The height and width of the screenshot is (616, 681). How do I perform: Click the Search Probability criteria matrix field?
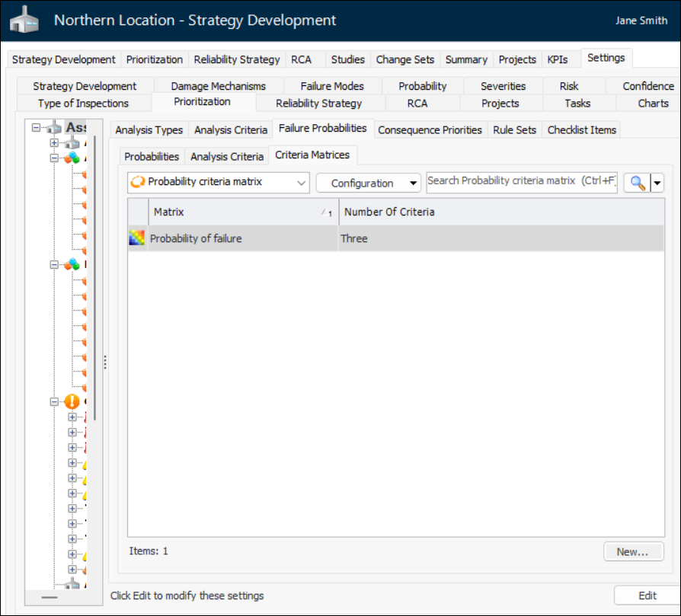[521, 181]
